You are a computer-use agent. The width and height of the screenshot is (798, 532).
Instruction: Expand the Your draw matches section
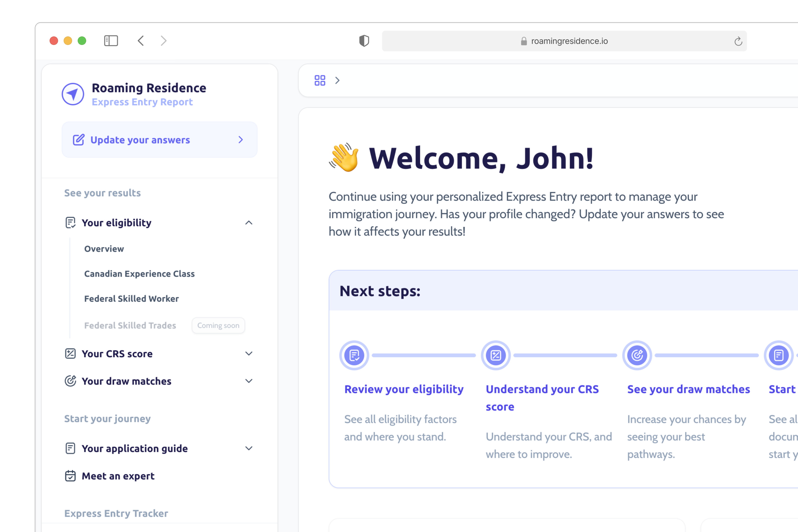point(249,381)
